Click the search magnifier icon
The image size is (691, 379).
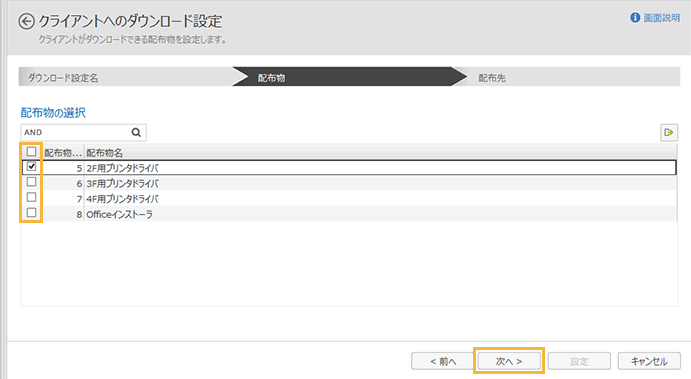click(136, 132)
